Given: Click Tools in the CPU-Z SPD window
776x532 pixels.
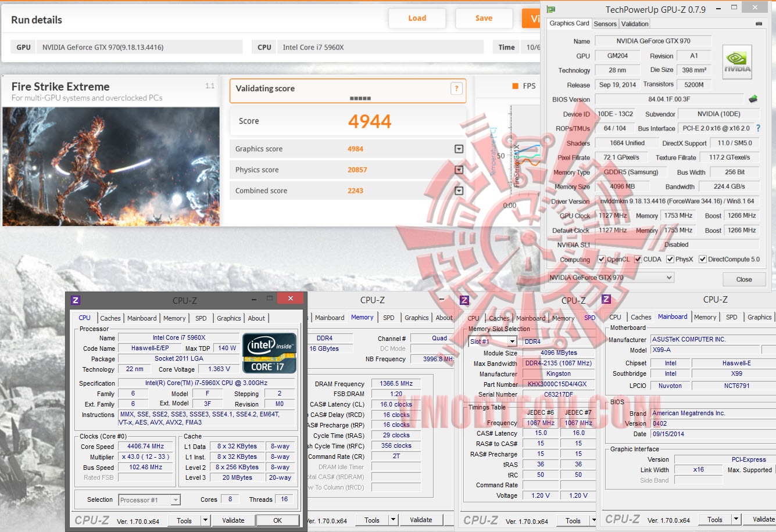Looking at the screenshot, I should tap(573, 521).
